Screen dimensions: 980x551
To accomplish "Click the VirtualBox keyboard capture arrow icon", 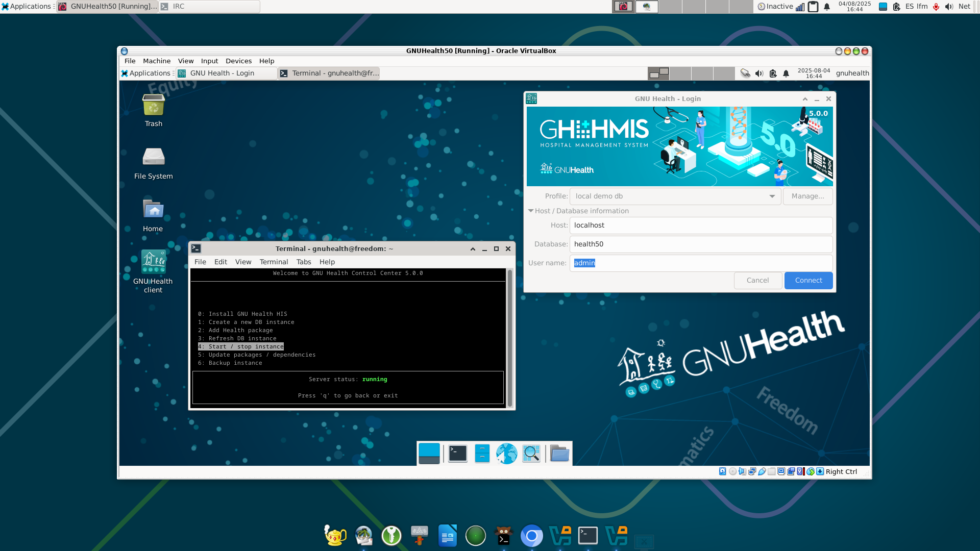I will coord(820,471).
